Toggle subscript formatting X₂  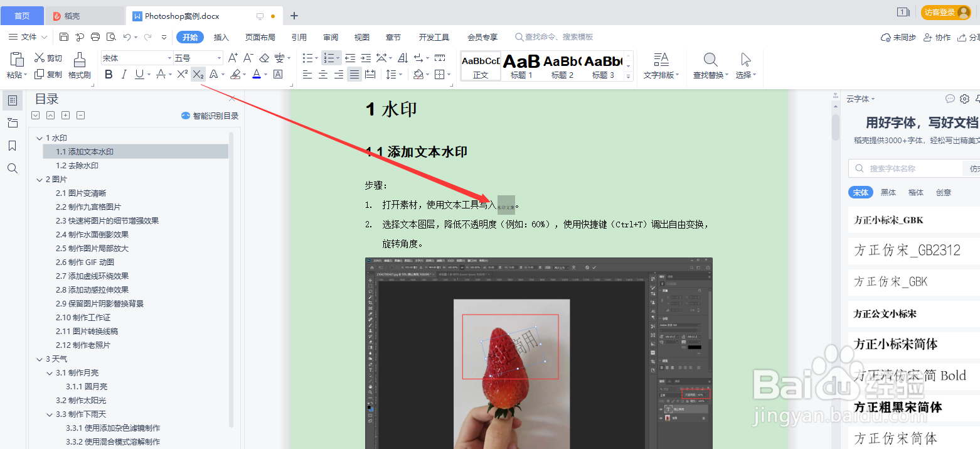point(198,74)
